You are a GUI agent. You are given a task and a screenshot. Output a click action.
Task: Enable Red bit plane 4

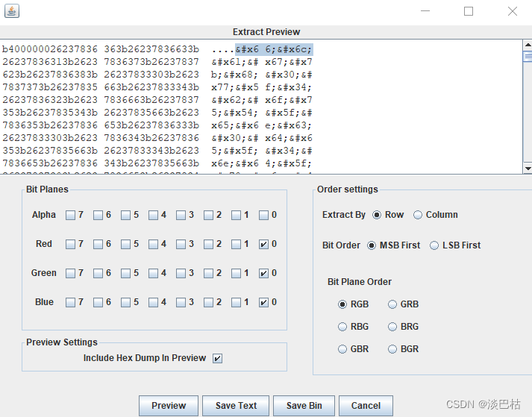(154, 244)
